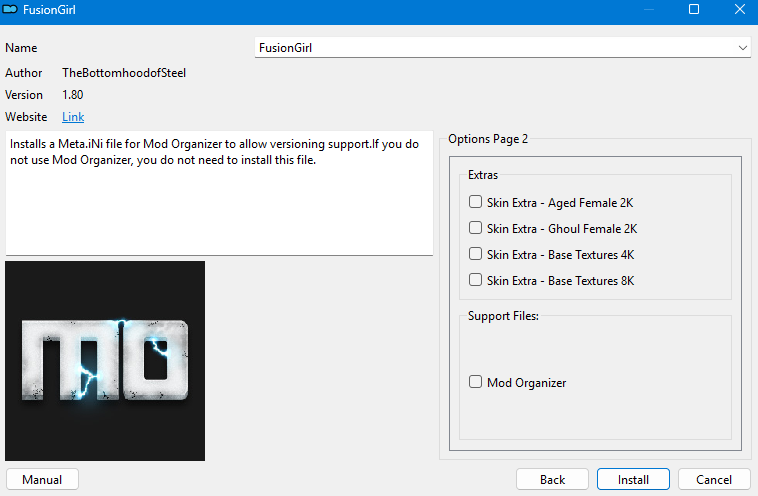Enable Skin Extra - Aged Female 2K checkbox

(475, 202)
